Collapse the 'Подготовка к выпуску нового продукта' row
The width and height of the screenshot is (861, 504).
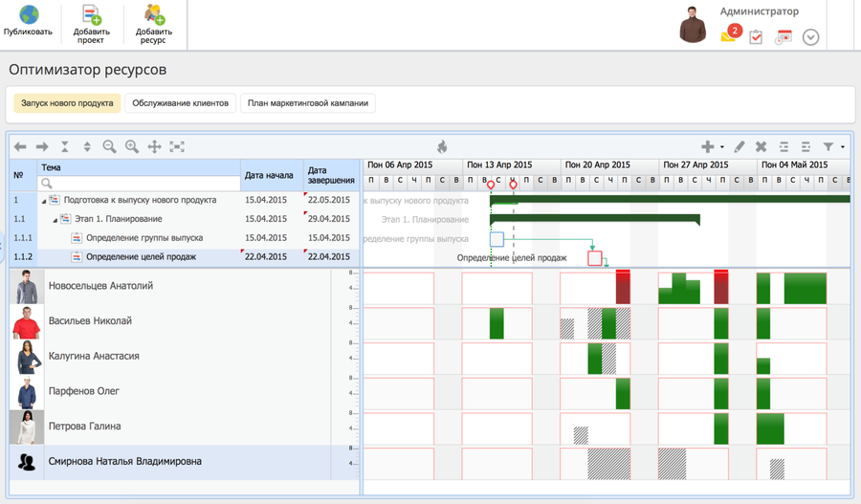tap(43, 201)
